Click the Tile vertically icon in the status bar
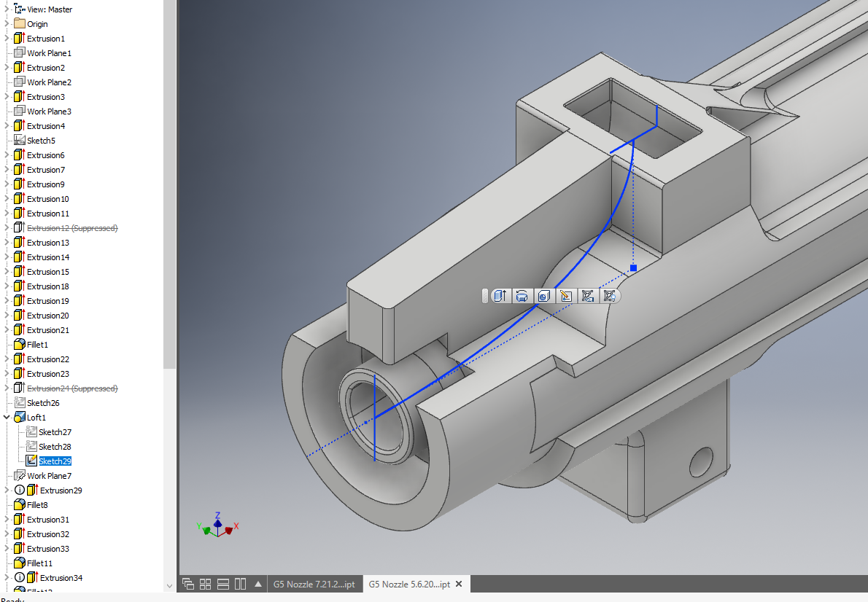This screenshot has height=602, width=868. [241, 583]
